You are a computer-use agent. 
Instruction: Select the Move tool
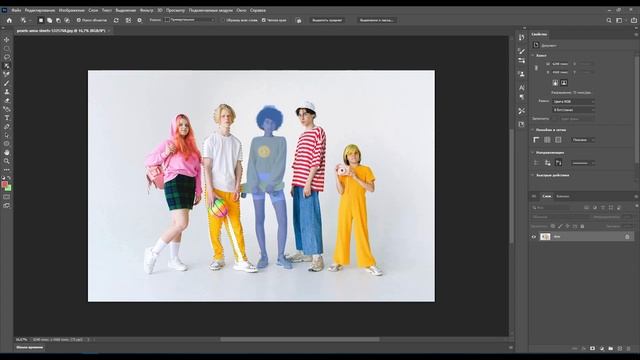[7, 40]
